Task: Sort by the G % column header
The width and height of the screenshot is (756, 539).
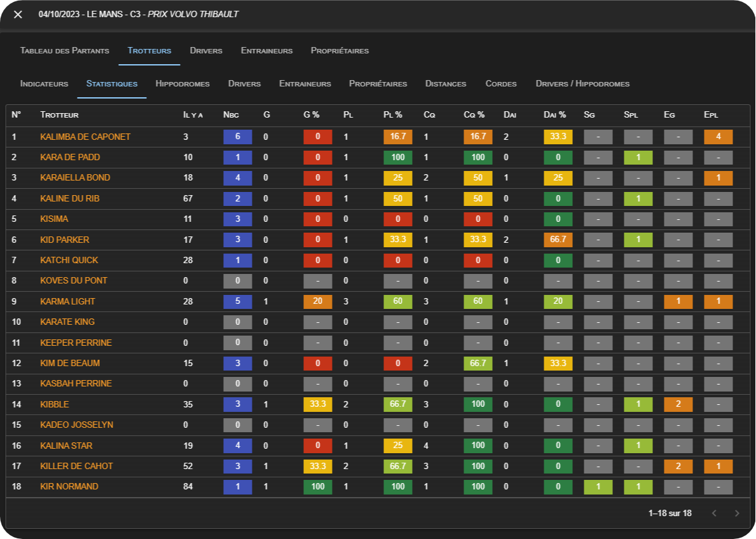Action: (312, 115)
